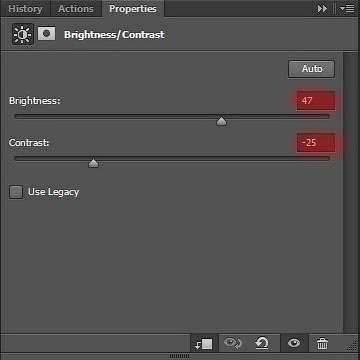
Task: Click the Brightness value field showing 47
Action: tap(316, 100)
